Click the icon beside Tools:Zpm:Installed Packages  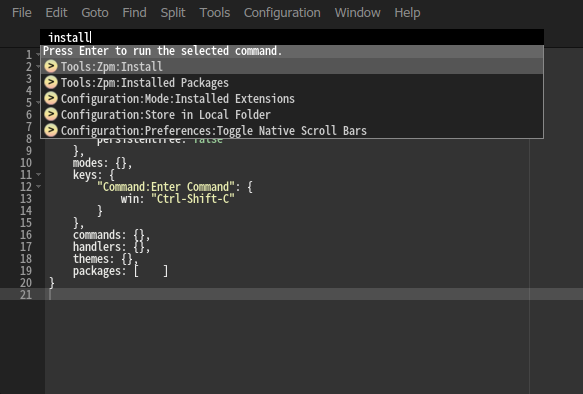51,82
